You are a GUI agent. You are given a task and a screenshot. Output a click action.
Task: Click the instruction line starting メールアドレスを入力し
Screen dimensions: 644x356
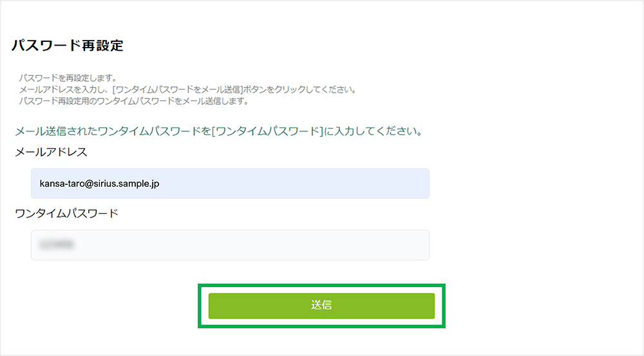click(x=188, y=89)
